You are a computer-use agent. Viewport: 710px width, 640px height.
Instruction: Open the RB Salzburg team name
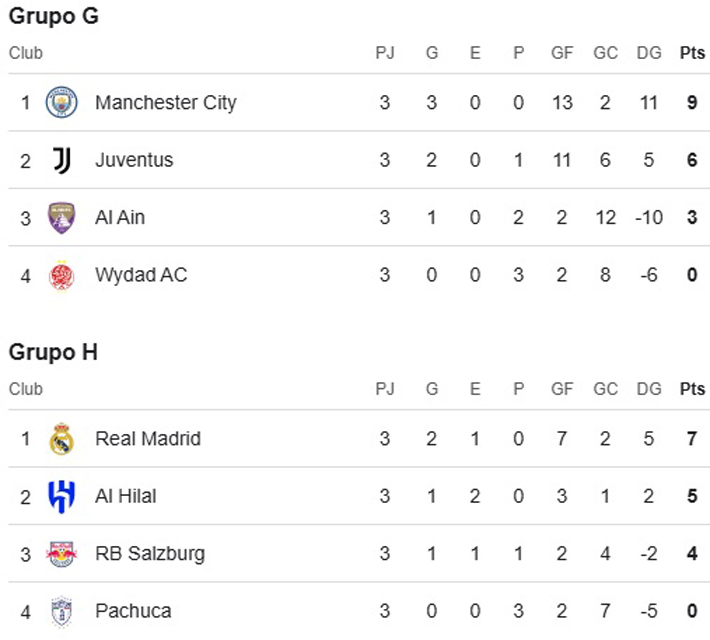coord(148,554)
